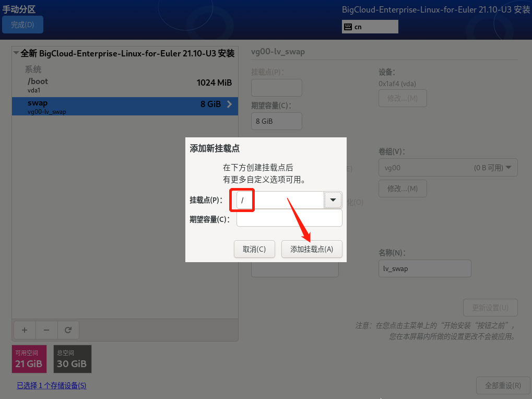Click the keyboard layout icon labeled cn

pos(348,27)
